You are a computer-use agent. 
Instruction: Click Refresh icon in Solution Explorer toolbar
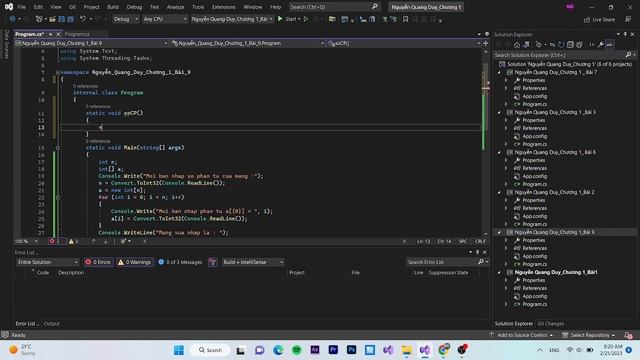click(x=561, y=45)
